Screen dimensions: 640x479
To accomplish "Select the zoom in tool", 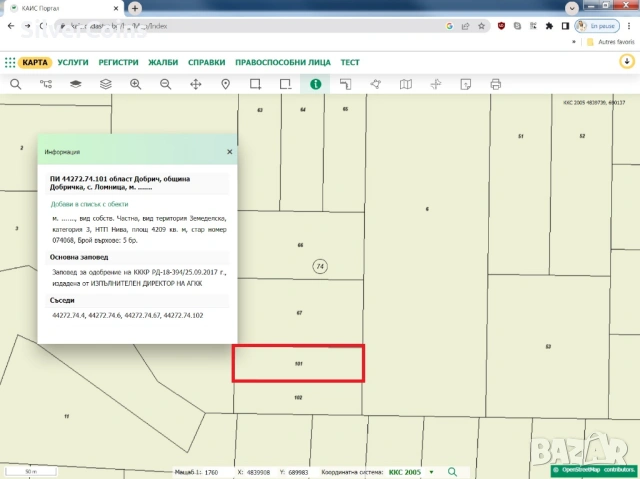I will point(136,84).
